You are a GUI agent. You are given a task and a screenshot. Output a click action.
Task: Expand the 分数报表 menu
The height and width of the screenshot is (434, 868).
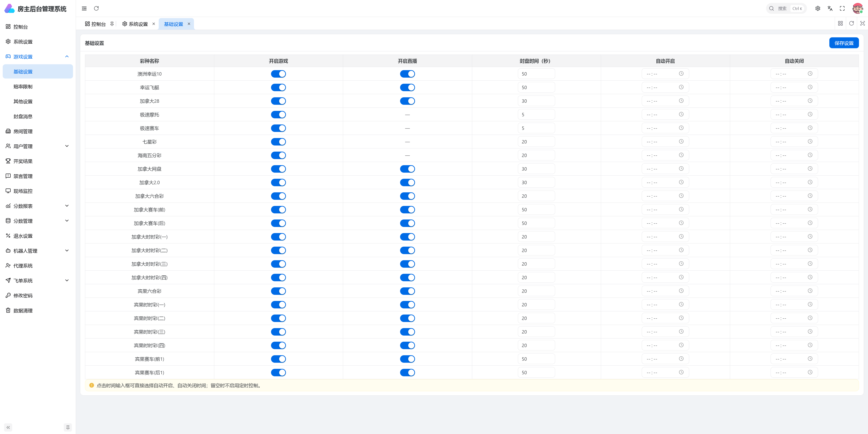point(38,206)
